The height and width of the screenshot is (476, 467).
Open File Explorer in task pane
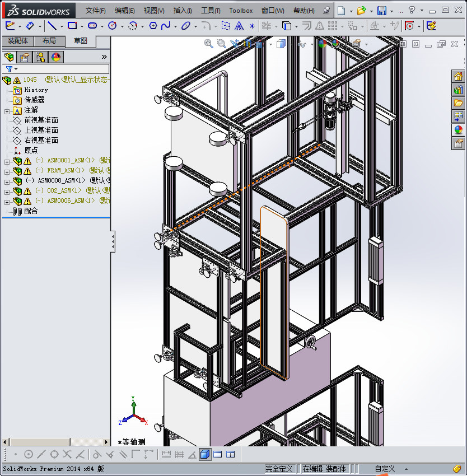tap(458, 103)
